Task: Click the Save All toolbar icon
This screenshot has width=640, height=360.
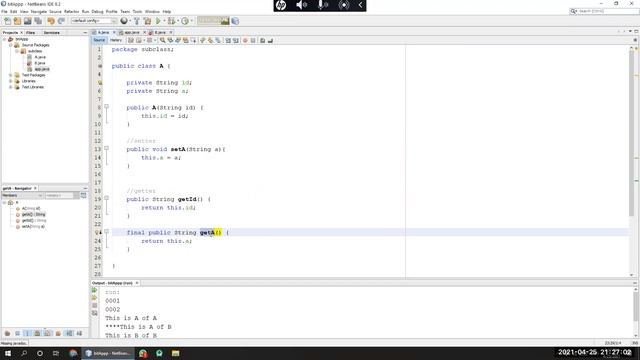Action: (x=38, y=21)
